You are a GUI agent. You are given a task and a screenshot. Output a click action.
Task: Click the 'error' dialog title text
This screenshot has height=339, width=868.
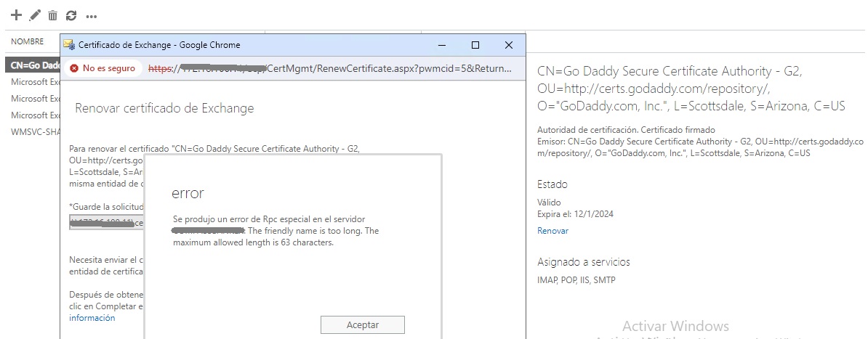pyautogui.click(x=188, y=193)
